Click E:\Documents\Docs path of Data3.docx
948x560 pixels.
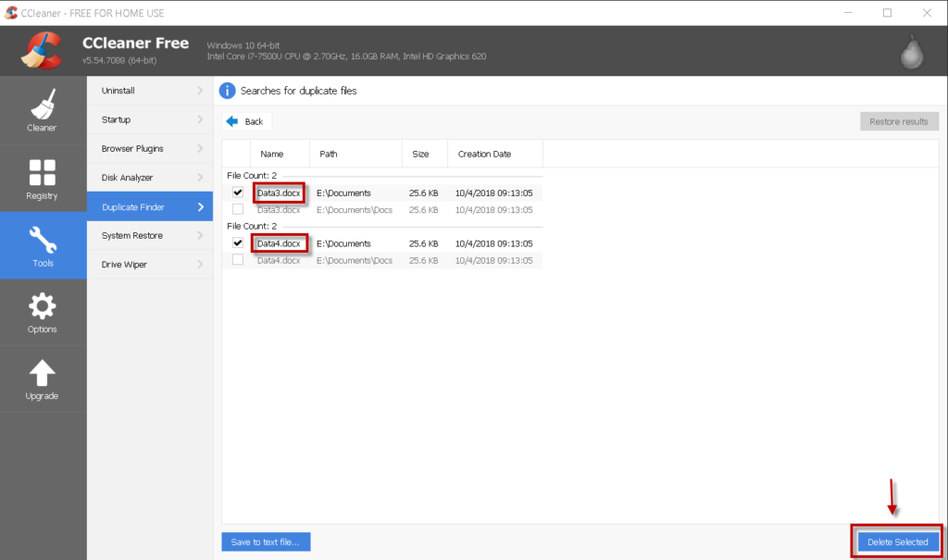coord(355,210)
